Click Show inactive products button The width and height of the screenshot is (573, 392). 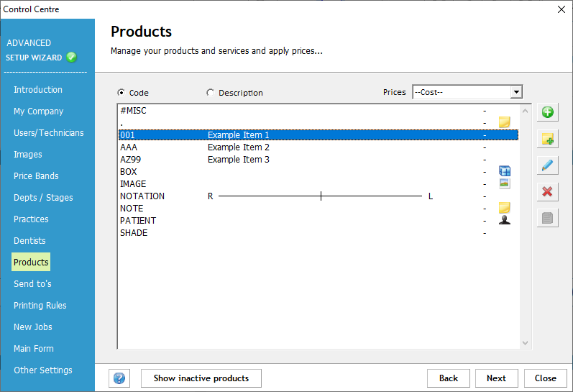pyautogui.click(x=201, y=378)
